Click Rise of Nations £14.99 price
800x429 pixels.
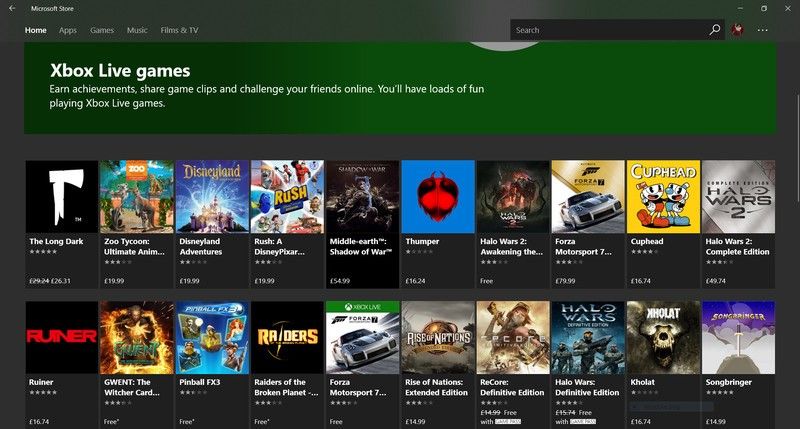[415, 421]
